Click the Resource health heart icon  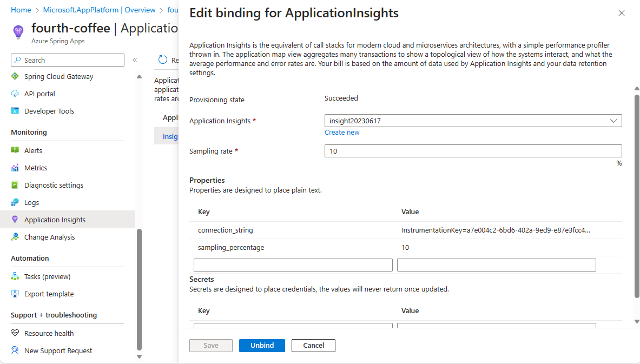[x=15, y=333]
